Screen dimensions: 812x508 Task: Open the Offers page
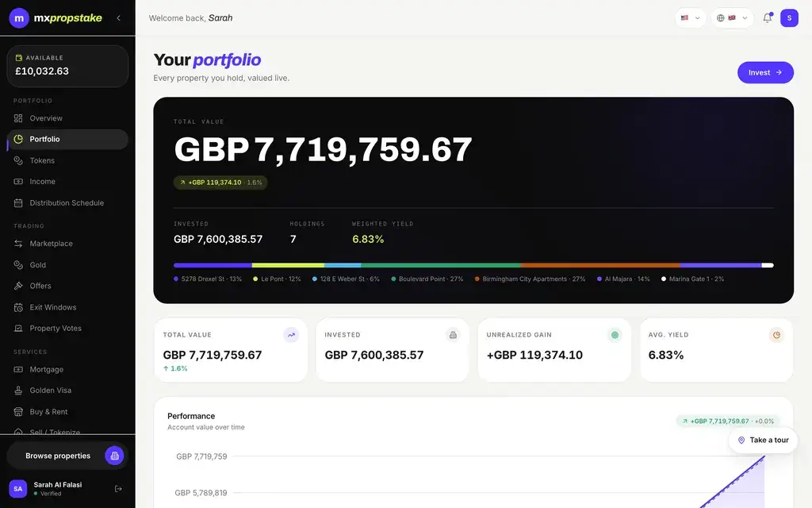pos(67,286)
